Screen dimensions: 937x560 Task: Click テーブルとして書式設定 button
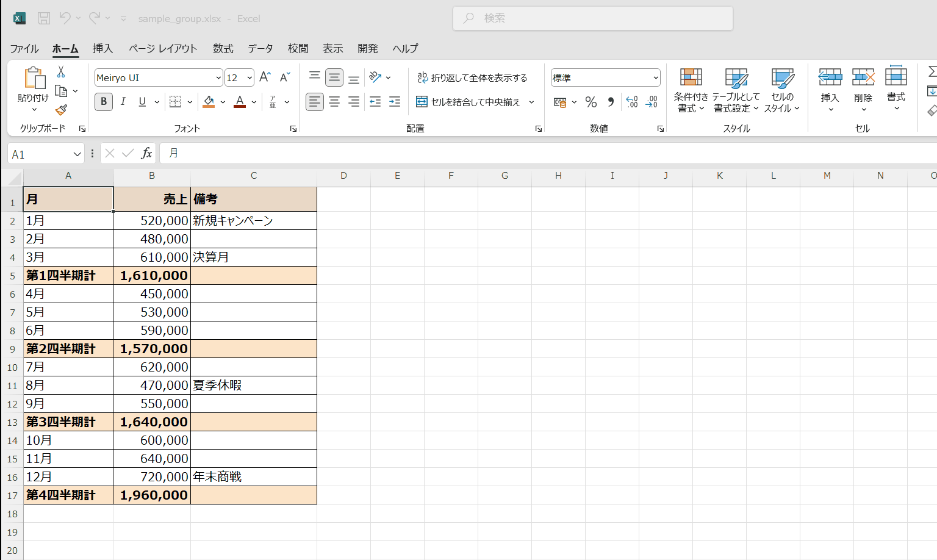click(x=736, y=90)
